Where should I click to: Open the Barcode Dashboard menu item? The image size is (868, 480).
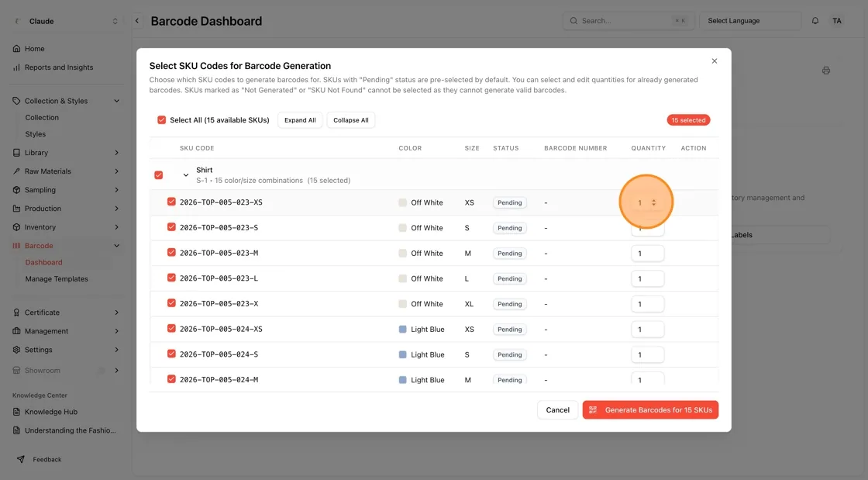pyautogui.click(x=43, y=262)
